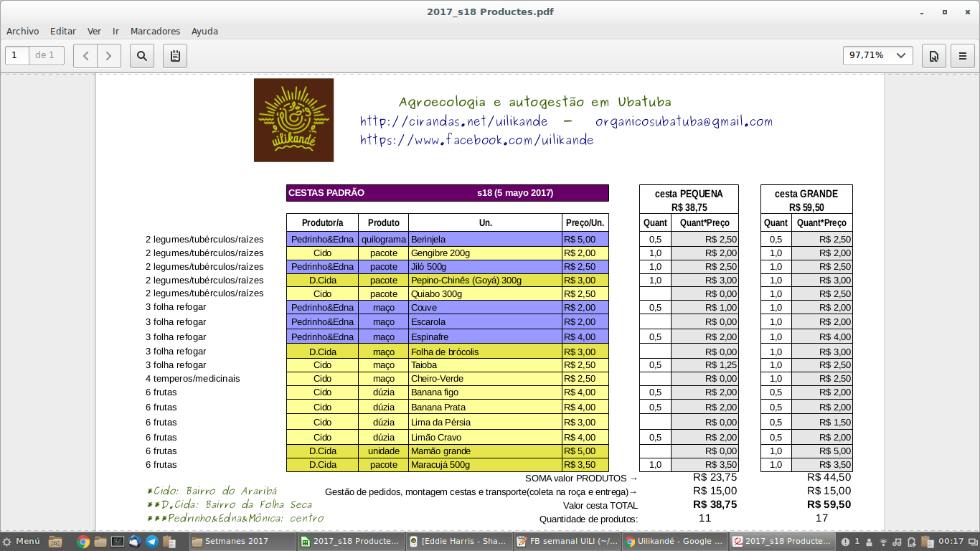Go to the previous page arrow
This screenshot has height=551, width=980.
85,55
